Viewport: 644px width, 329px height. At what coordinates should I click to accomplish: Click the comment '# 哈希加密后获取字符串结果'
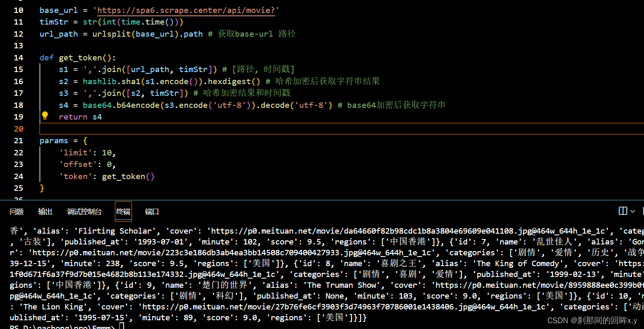[x=323, y=81]
